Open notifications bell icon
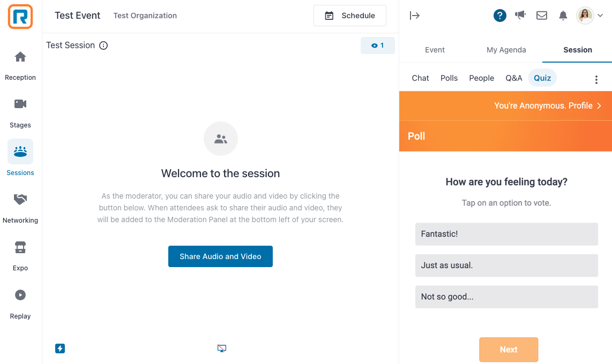Image resolution: width=612 pixels, height=364 pixels. 563,16
